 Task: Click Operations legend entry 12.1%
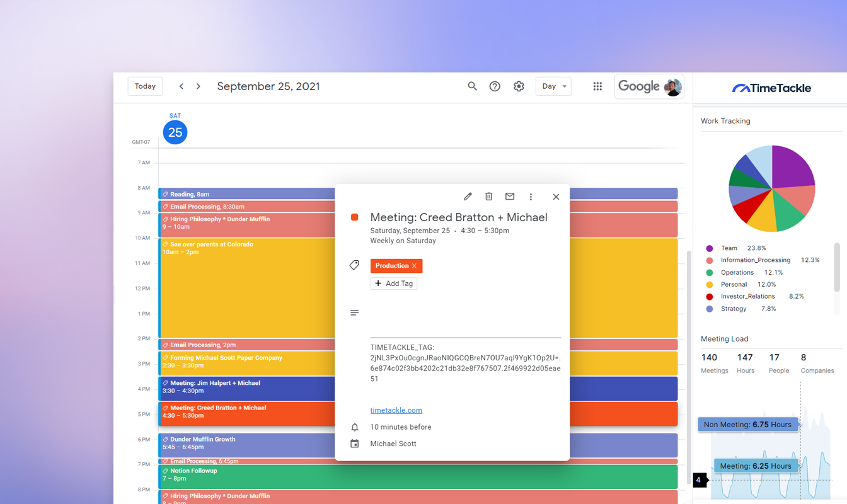[744, 272]
